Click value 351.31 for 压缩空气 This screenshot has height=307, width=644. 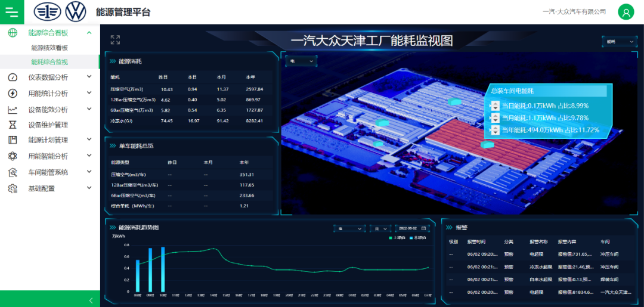tap(247, 175)
